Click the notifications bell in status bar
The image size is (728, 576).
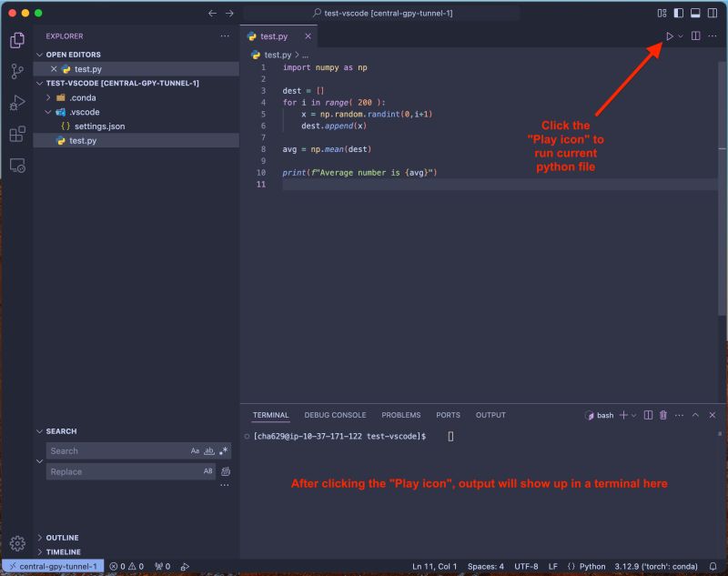[x=713, y=565]
